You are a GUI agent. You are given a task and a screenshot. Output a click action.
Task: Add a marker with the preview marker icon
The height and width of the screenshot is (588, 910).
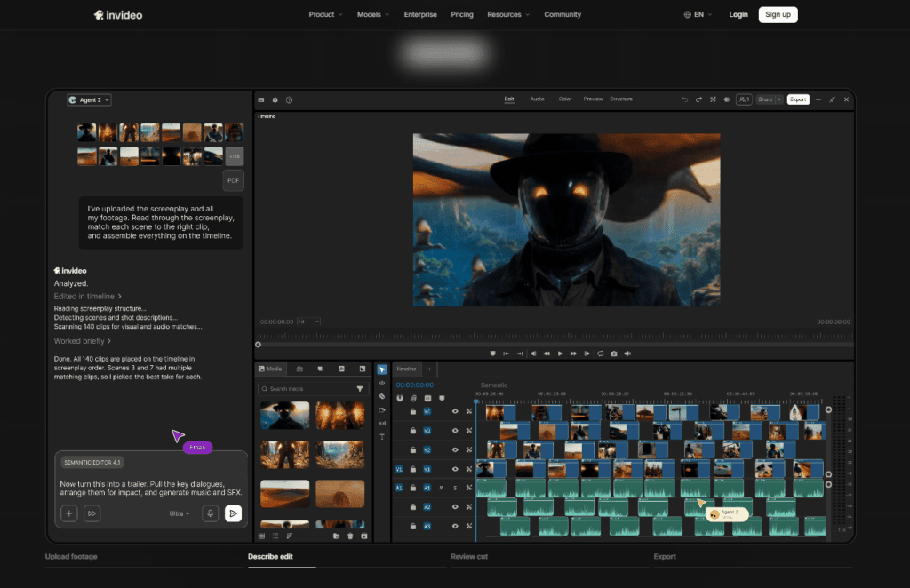point(492,354)
